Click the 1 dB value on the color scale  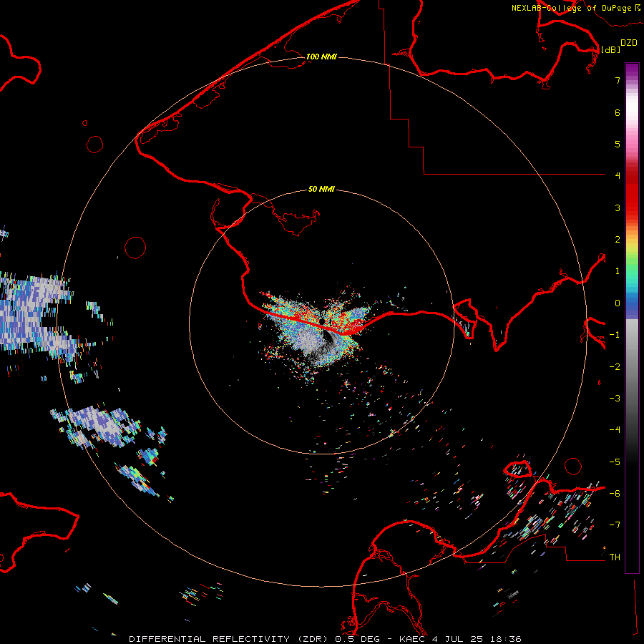(618, 271)
